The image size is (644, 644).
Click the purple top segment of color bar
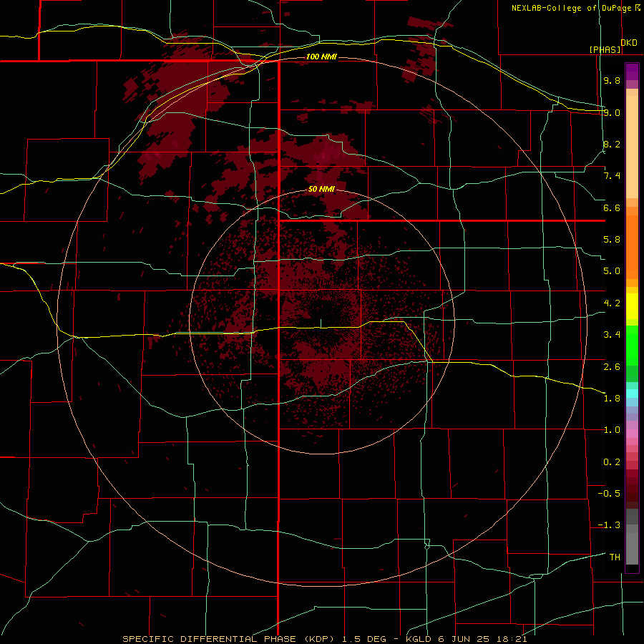(x=632, y=72)
